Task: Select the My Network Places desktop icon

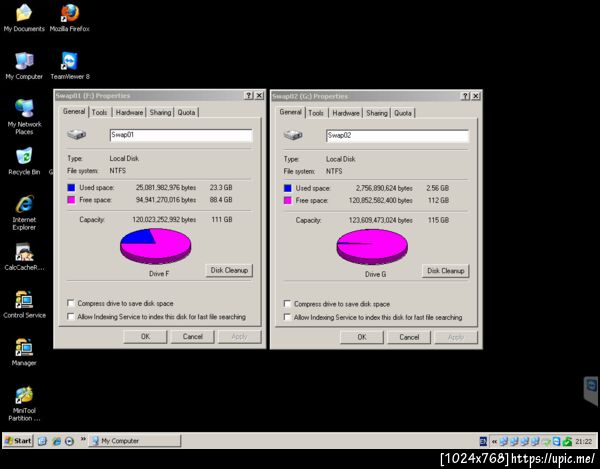Action: 24,117
